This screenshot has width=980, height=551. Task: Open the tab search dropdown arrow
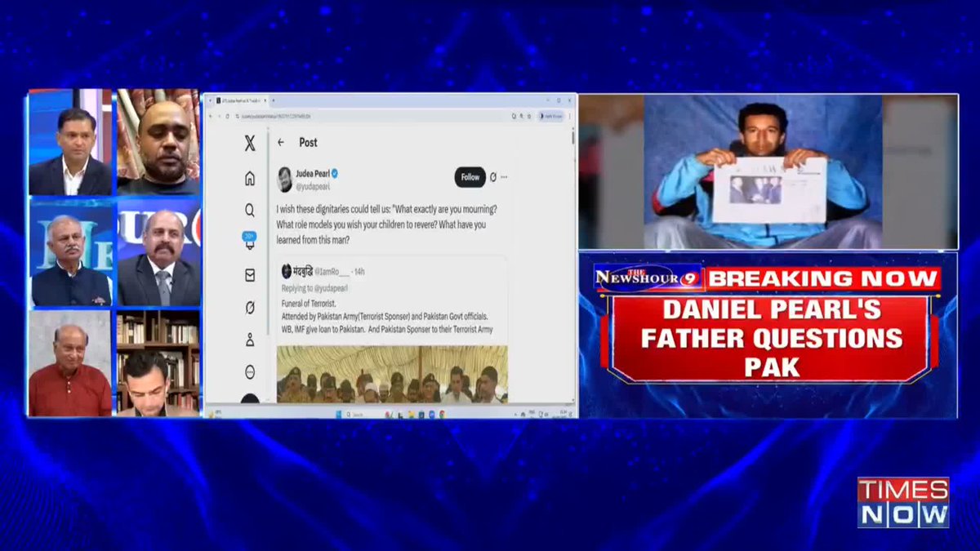(210, 100)
